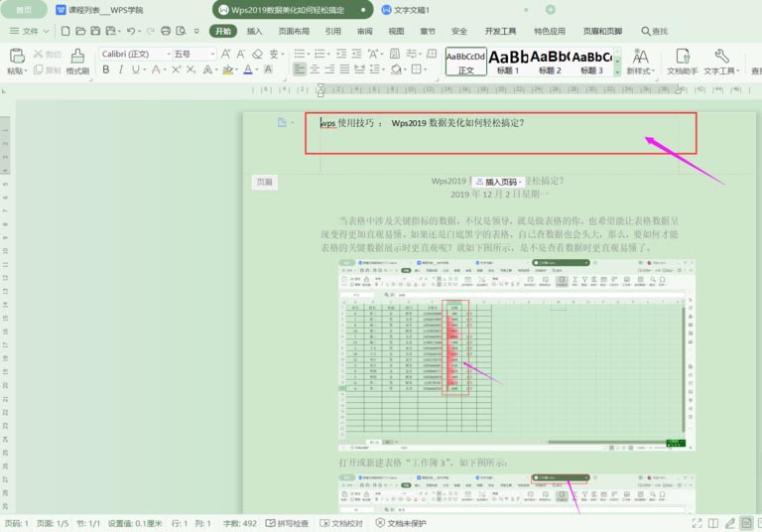
Task: Open Document Proofreading (文档校对) in status bar
Action: 341,523
